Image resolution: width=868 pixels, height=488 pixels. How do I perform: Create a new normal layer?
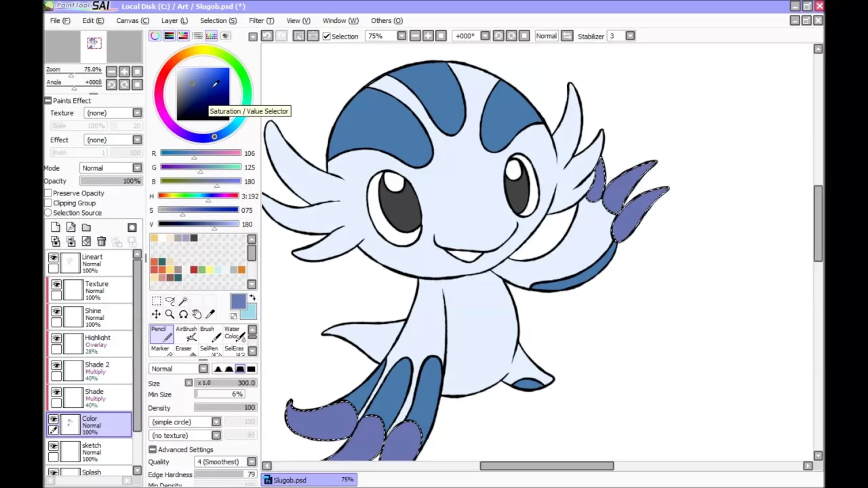point(56,228)
